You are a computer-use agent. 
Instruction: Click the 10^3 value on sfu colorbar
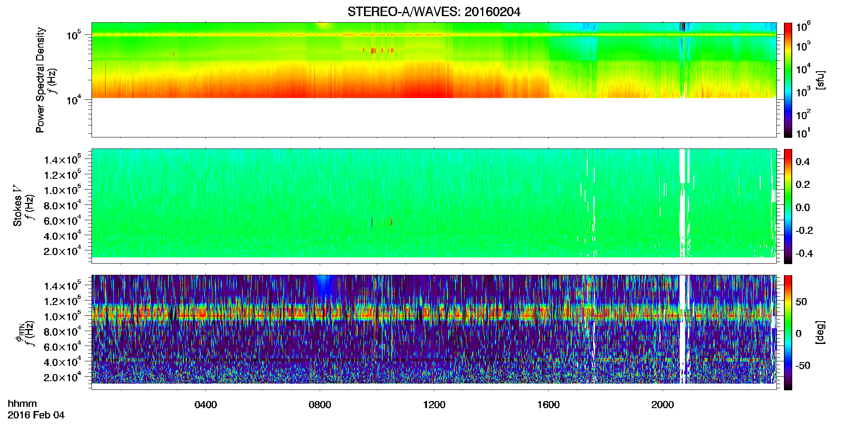(x=803, y=91)
